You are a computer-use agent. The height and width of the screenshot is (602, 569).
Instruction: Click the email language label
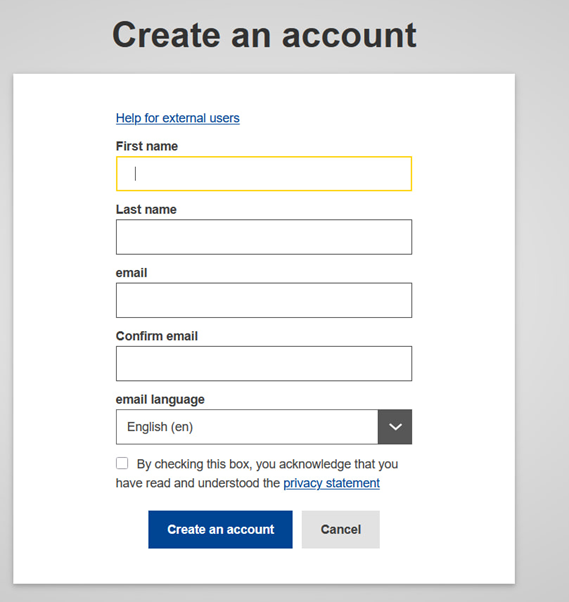pos(160,400)
